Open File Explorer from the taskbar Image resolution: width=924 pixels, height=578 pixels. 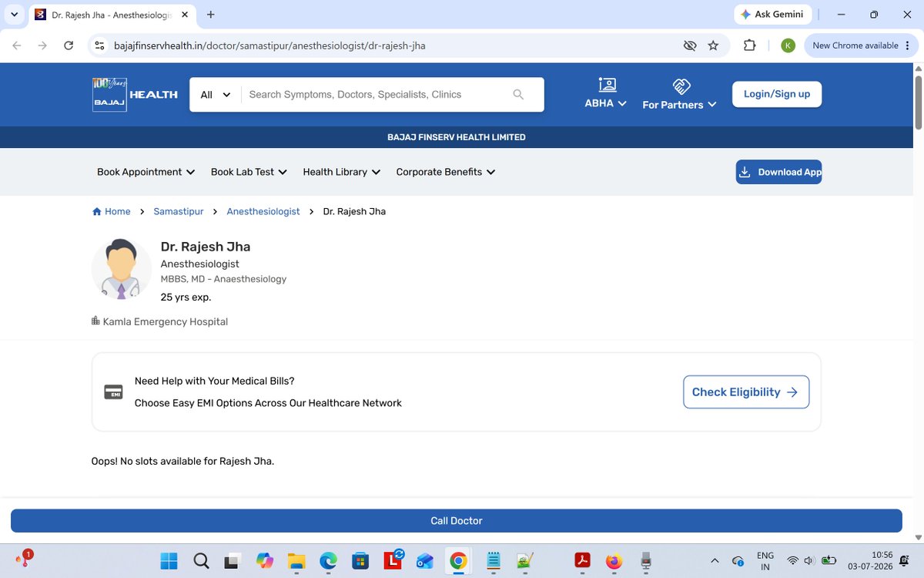coord(296,560)
